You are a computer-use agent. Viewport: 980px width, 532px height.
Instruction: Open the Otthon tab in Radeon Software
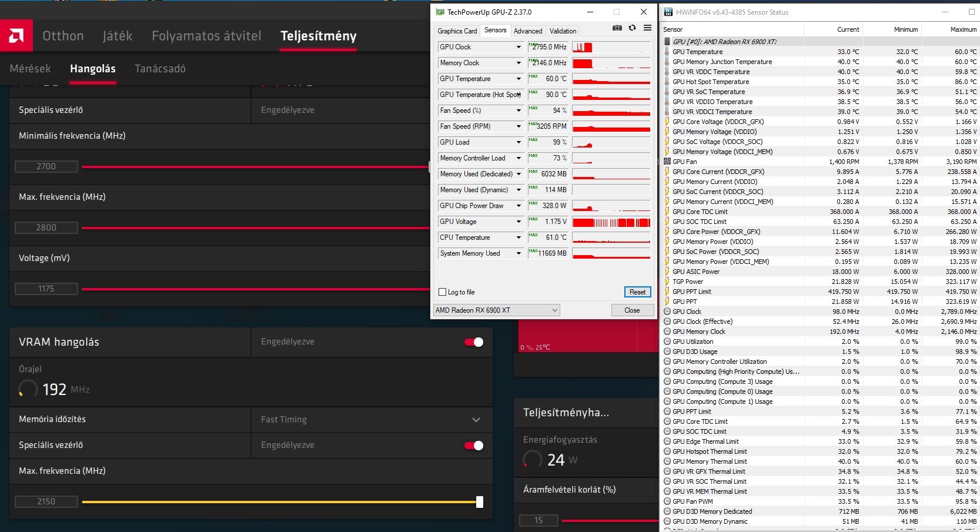coord(63,36)
